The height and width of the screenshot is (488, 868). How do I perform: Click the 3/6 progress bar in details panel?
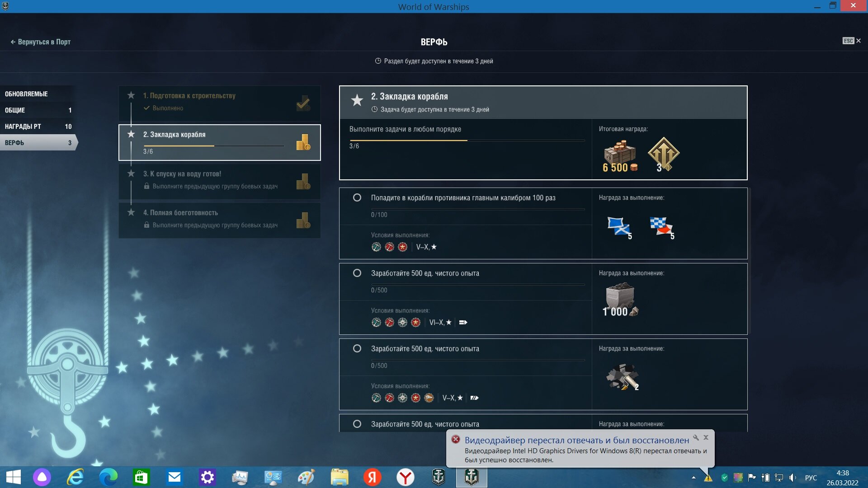pos(467,141)
